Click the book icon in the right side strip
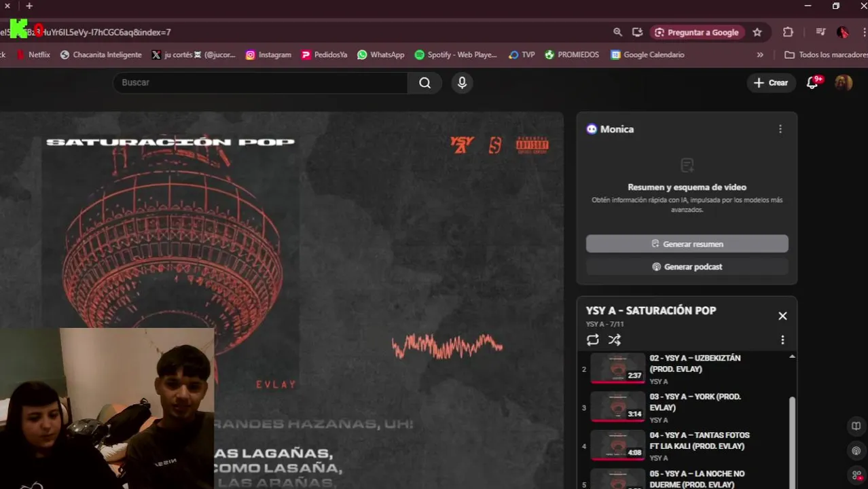 pyautogui.click(x=856, y=426)
